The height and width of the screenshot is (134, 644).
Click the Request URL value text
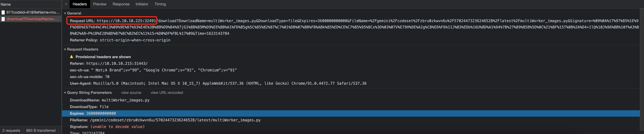coord(354,27)
